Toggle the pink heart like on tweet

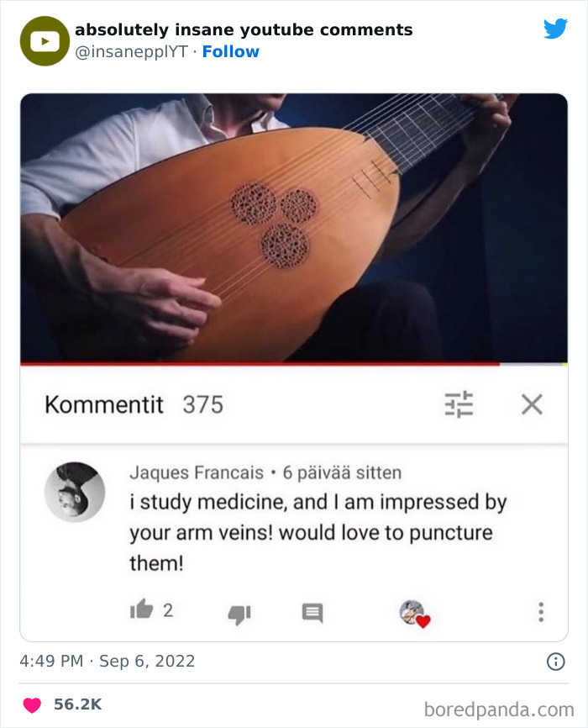pyautogui.click(x=32, y=704)
